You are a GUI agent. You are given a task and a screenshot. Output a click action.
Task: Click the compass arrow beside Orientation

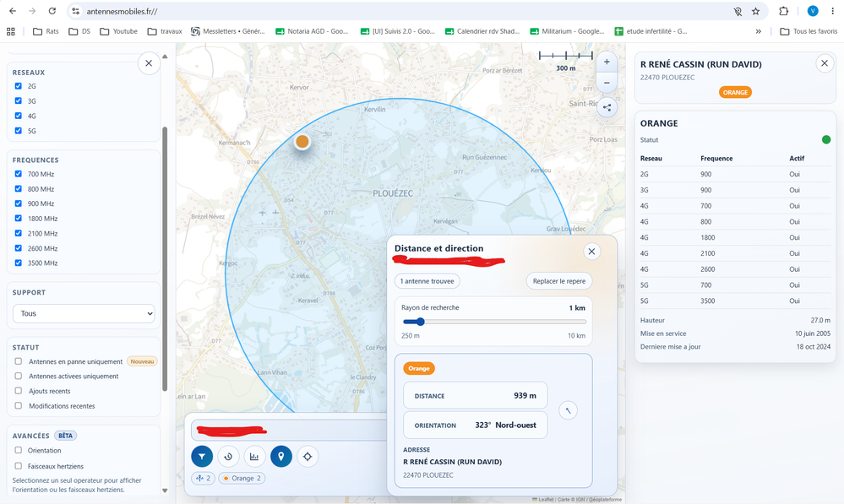(x=568, y=410)
